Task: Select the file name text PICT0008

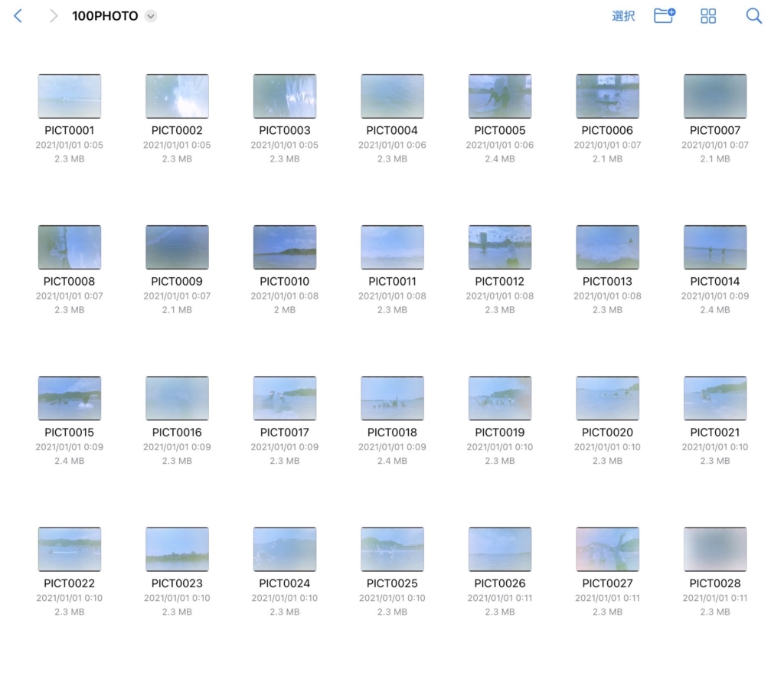Action: click(x=70, y=282)
